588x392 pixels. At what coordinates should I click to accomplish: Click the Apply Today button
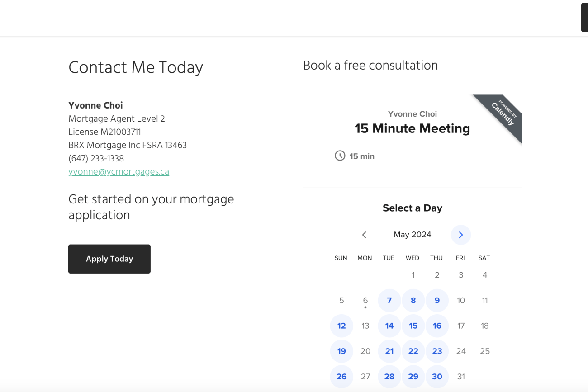point(109,259)
